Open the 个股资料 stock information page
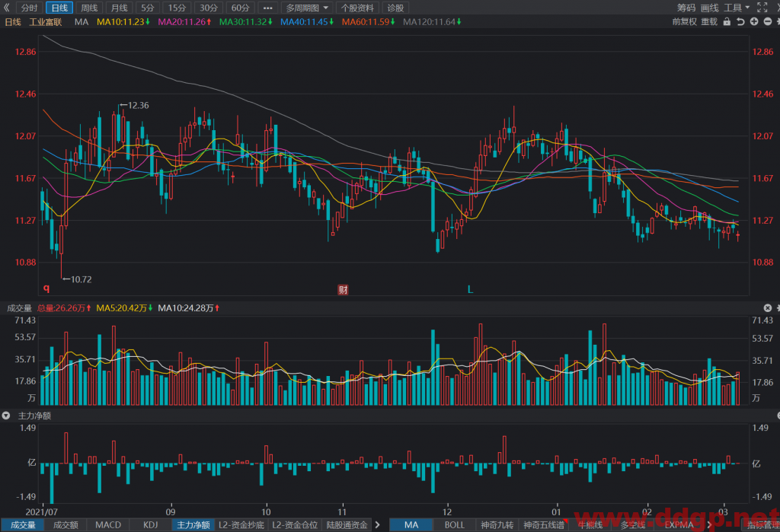 (357, 8)
